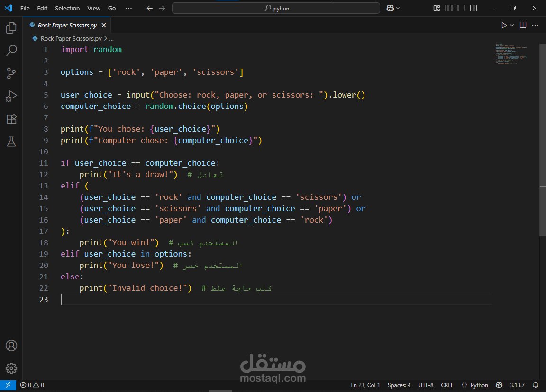
Task: Click line number 13 in gutter
Action: click(x=44, y=186)
